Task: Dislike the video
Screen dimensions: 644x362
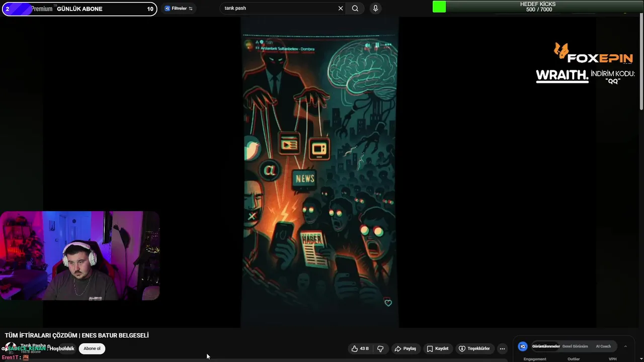Action: 380,348
